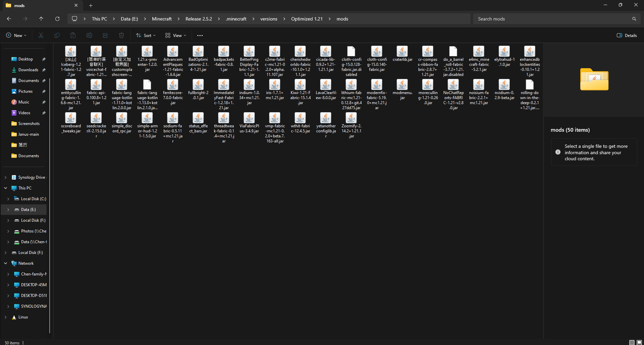
Task: Expand the Linux tree node
Action: (x=6, y=317)
